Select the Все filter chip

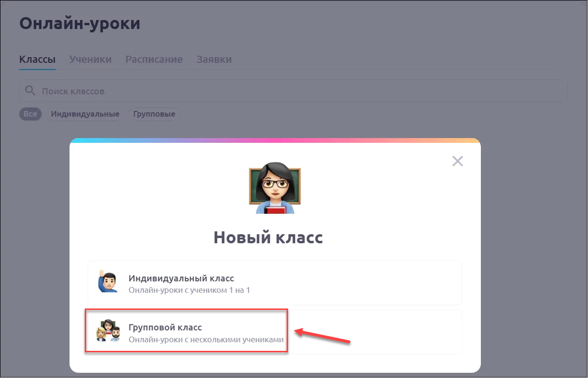30,114
